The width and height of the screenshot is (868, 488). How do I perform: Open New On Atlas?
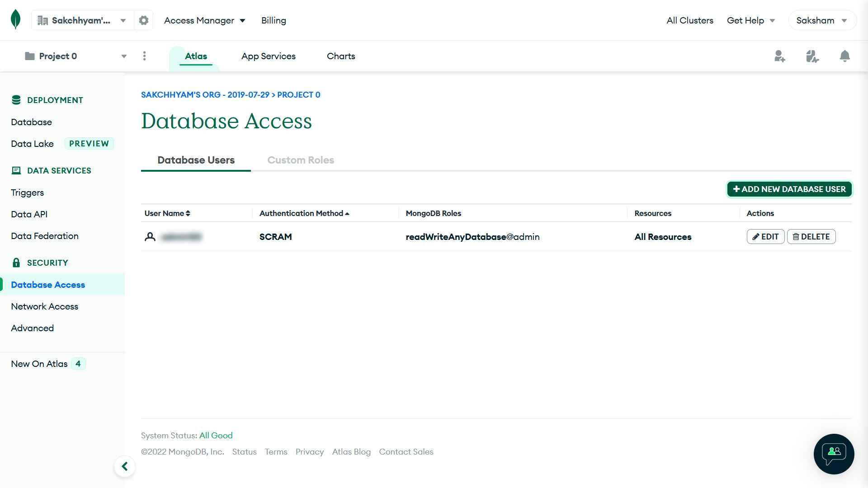[39, 364]
